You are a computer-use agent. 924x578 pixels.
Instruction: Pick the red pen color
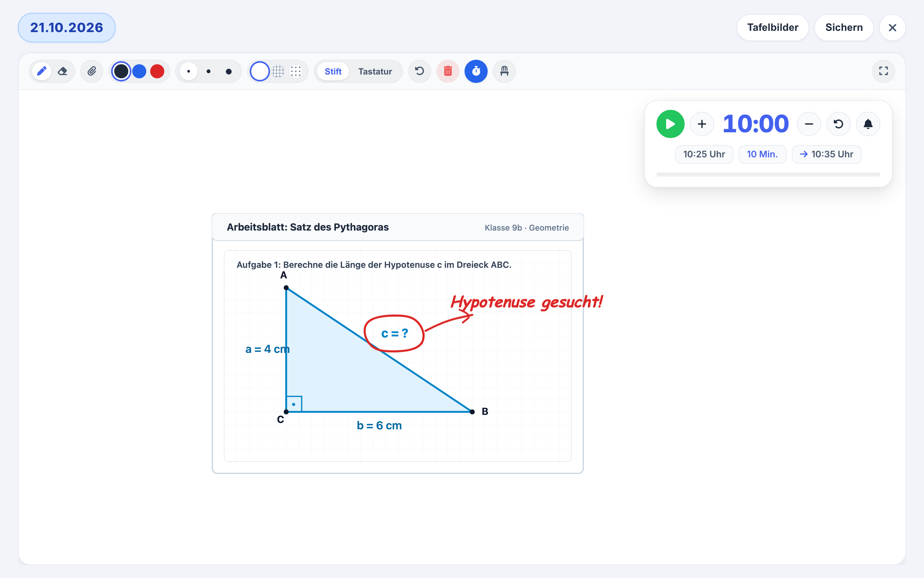pos(157,71)
